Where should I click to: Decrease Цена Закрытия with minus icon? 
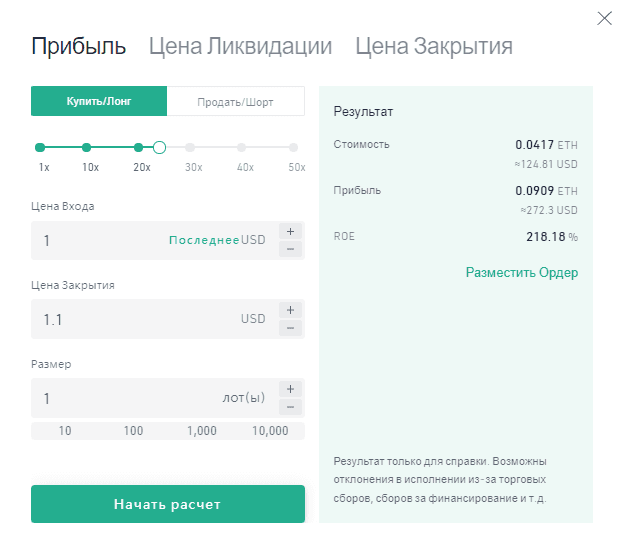pyautogui.click(x=290, y=328)
